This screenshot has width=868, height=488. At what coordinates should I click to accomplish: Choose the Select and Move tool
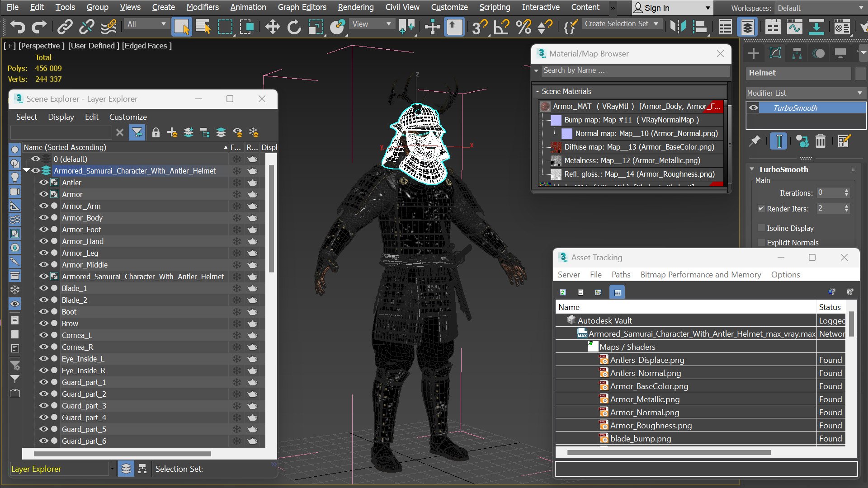272,27
